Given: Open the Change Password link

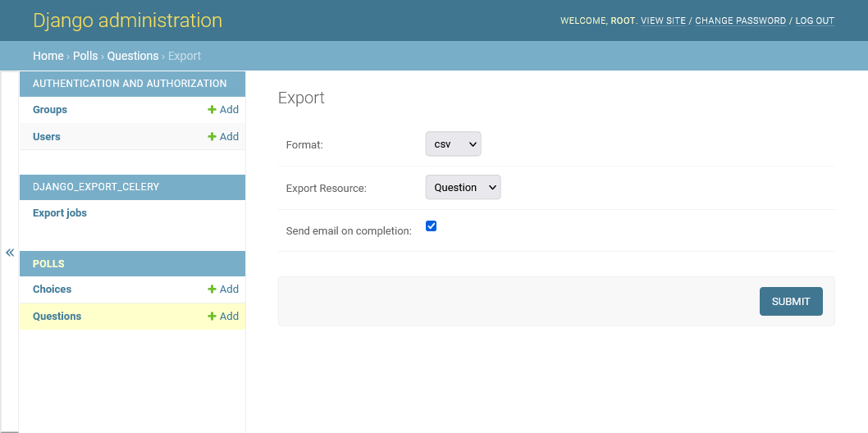Looking at the screenshot, I should 741,21.
